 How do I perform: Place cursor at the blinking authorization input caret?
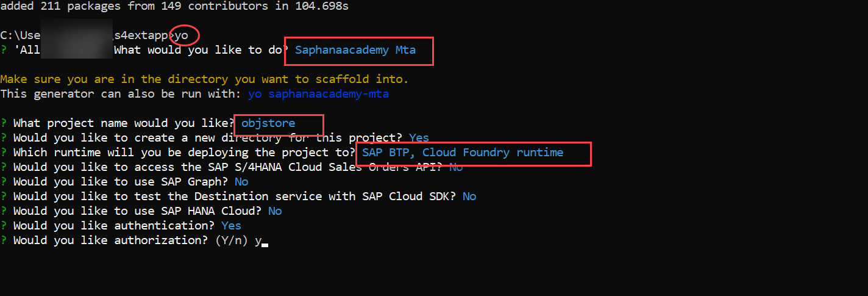click(x=265, y=242)
